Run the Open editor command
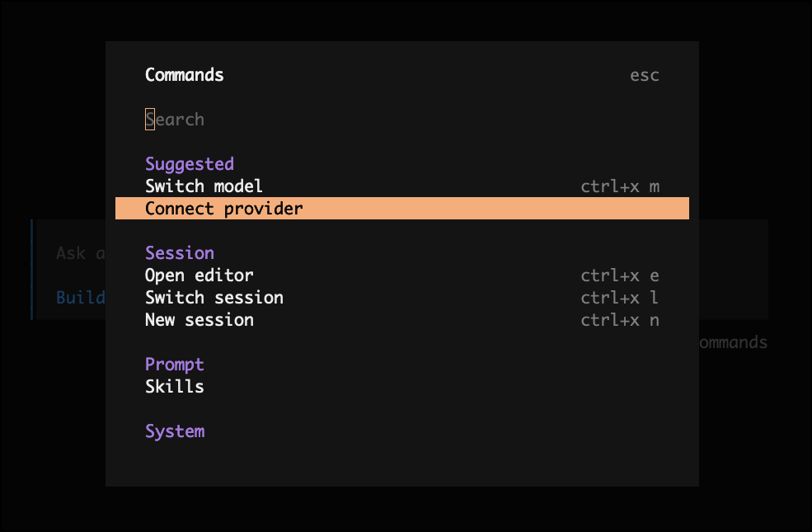812x532 pixels. (199, 275)
